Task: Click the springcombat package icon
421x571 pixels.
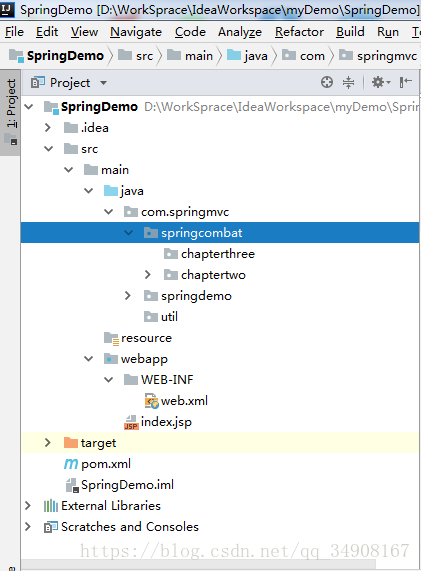Action: [151, 233]
